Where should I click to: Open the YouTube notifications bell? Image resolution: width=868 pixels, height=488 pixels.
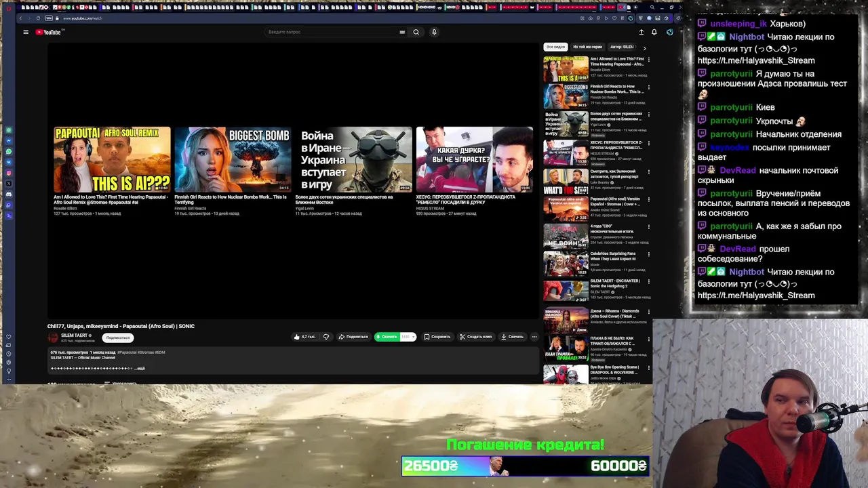[654, 32]
